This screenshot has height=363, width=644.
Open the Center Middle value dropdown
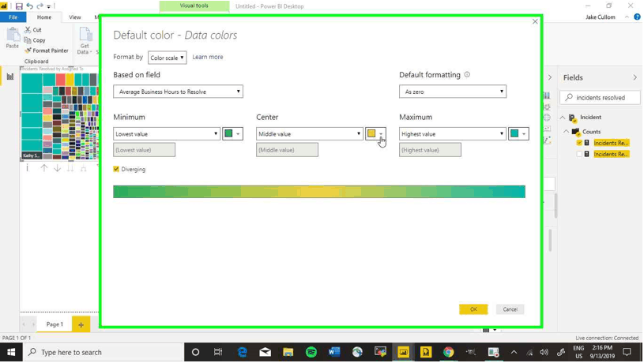[x=309, y=133]
